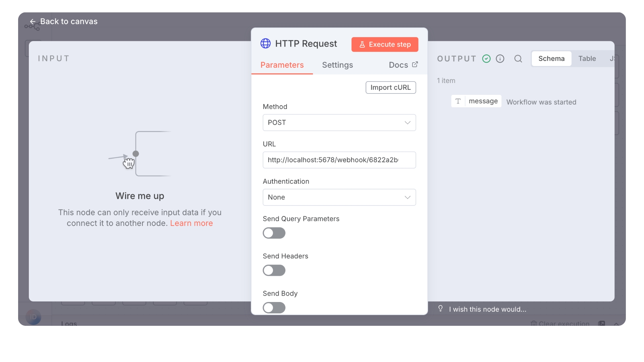Click the green success checkmark next to OUTPUT
This screenshot has width=644, height=362.
click(486, 59)
